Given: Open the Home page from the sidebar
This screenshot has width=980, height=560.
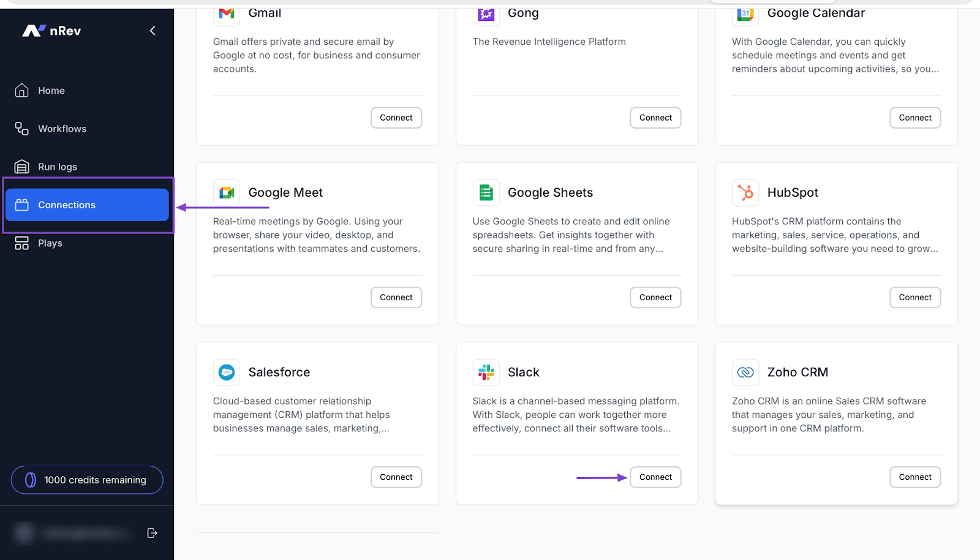Looking at the screenshot, I should click(51, 90).
